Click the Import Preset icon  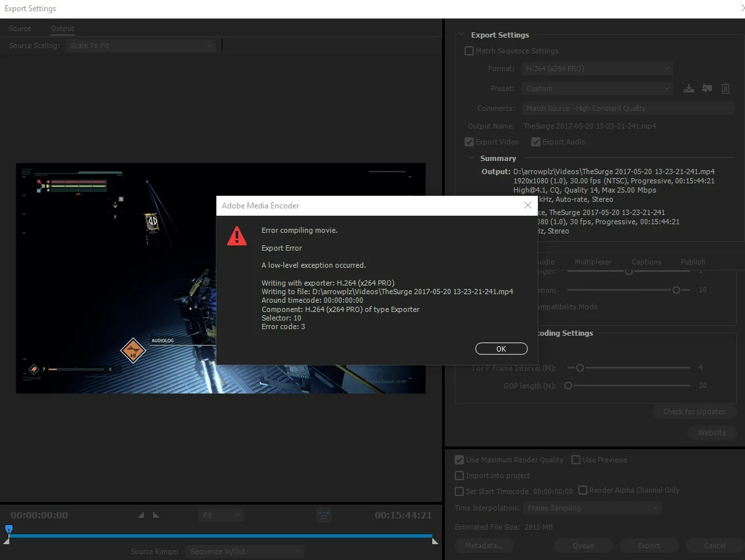tap(707, 88)
